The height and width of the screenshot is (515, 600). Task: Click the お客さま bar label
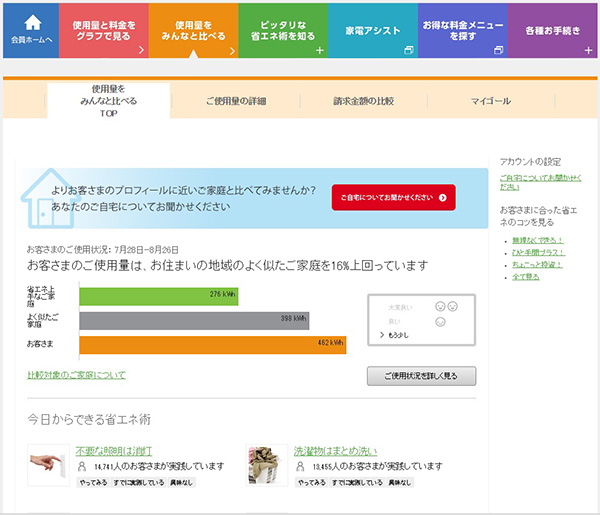(40, 344)
